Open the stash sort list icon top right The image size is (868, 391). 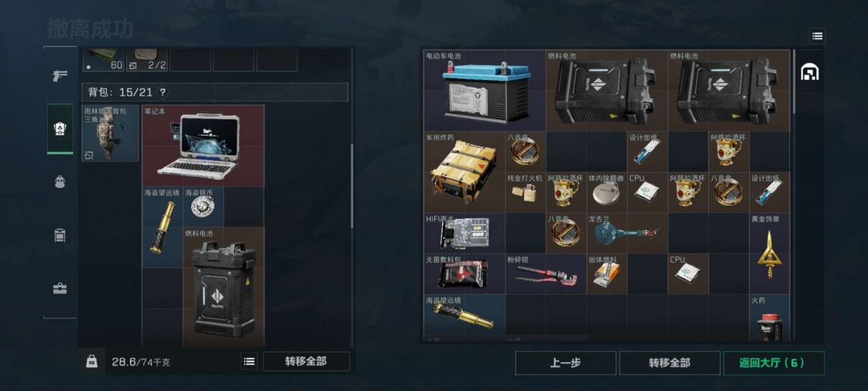click(817, 36)
